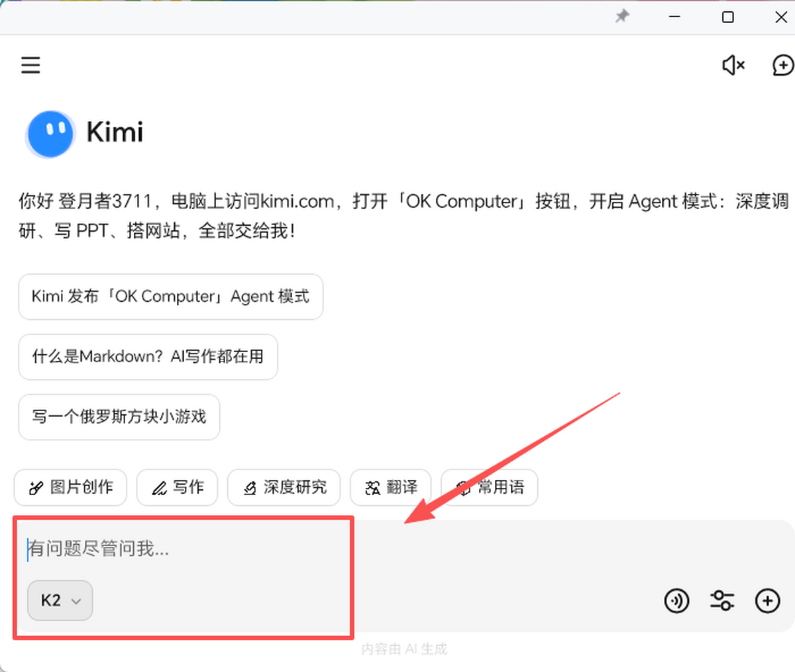The width and height of the screenshot is (795, 672).
Task: Pin the window with pushpin icon
Action: 622,17
